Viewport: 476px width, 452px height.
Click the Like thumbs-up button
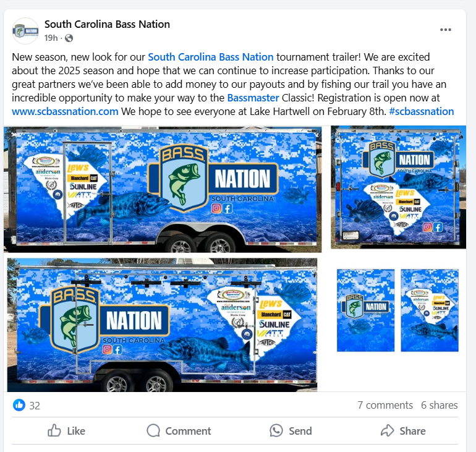[x=67, y=431]
